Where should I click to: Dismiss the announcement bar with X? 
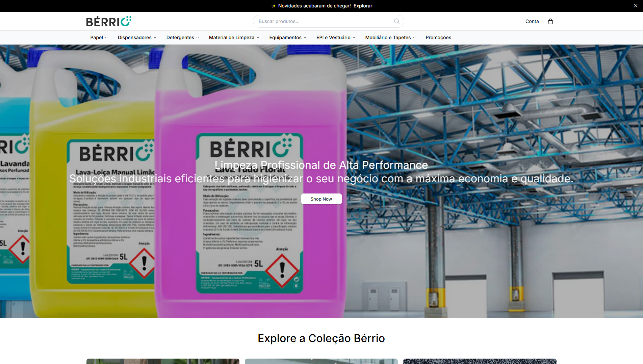[x=636, y=6]
